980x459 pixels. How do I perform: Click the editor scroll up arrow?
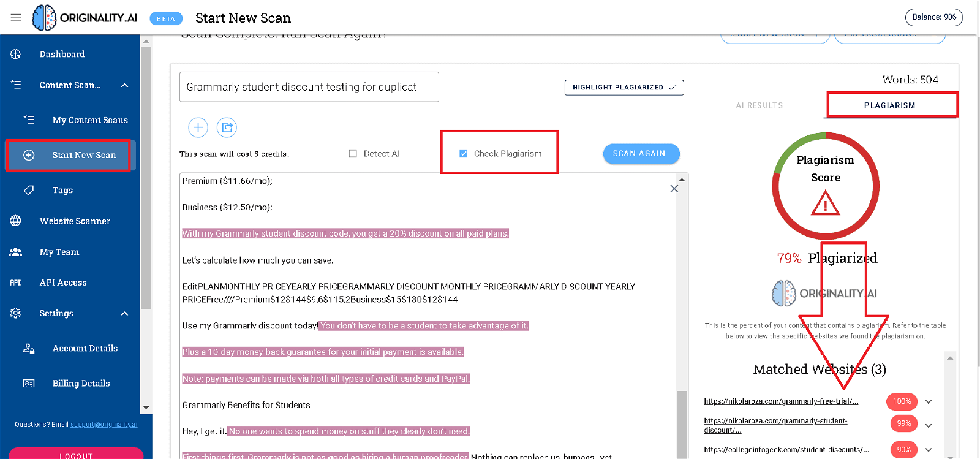coord(682,180)
